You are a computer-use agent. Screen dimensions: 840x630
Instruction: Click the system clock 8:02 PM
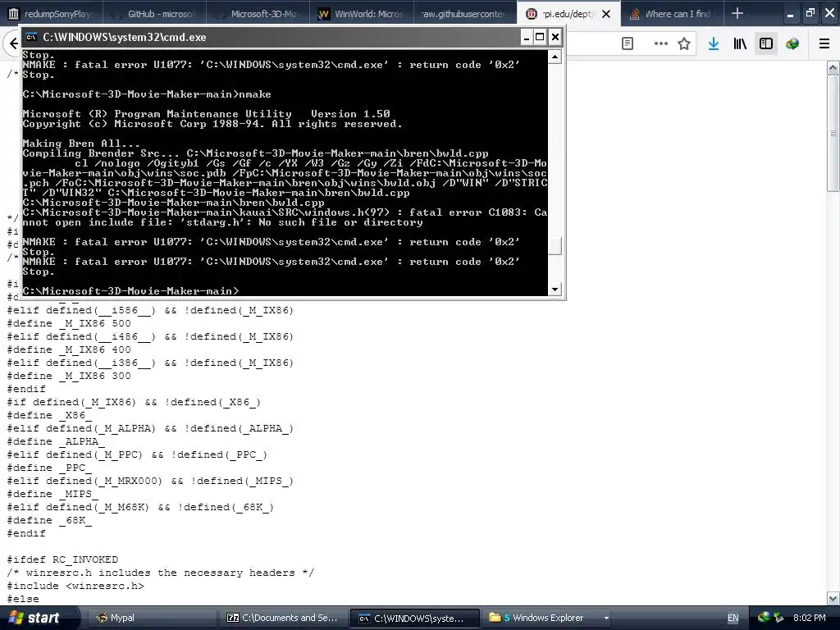tap(809, 618)
